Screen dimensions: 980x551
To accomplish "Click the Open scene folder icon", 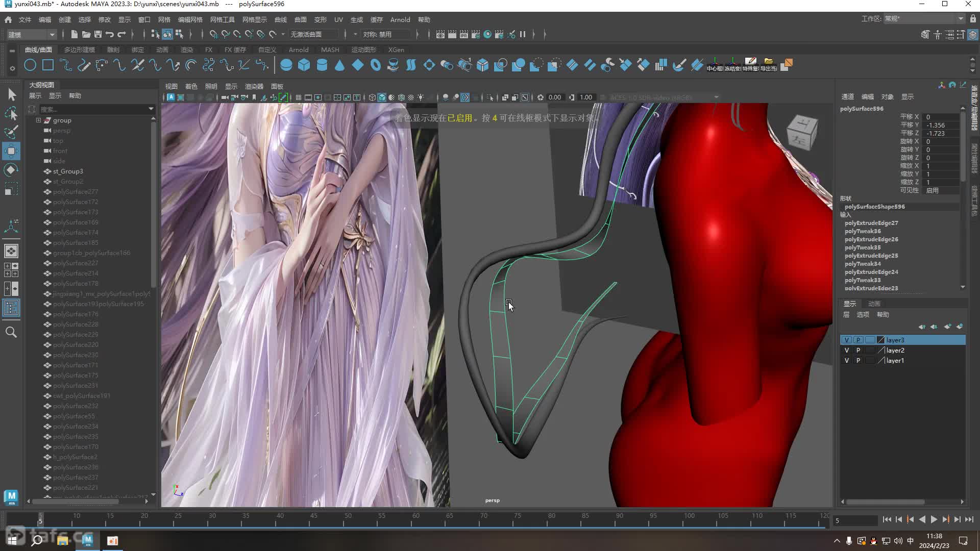I will click(86, 34).
